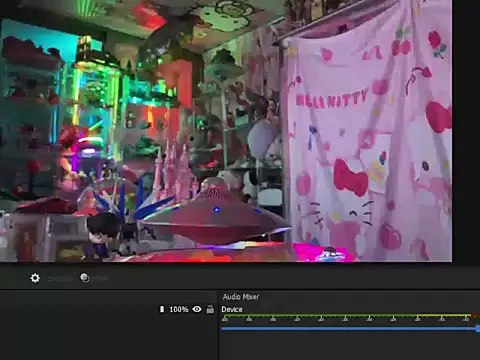This screenshot has height=360, width=480.
Task: Click the 100% value in source row
Action: [179, 310]
